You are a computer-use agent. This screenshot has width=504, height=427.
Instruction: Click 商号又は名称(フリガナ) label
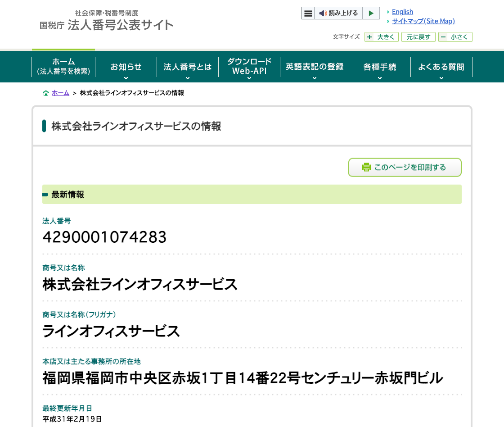pos(79,315)
